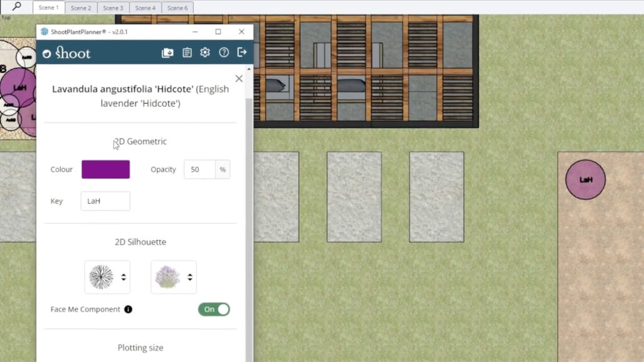Image resolution: width=644 pixels, height=362 pixels.
Task: Click the Key field containing LaH
Action: tap(105, 201)
